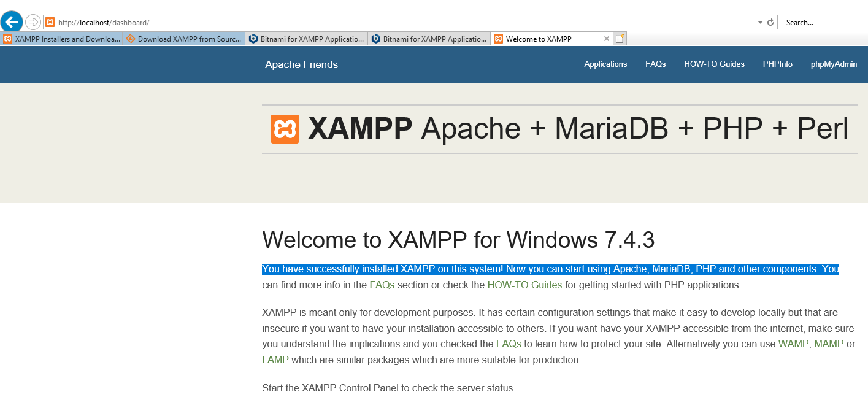The height and width of the screenshot is (400, 868).
Task: Open the address bar dropdown arrow
Action: click(x=761, y=22)
